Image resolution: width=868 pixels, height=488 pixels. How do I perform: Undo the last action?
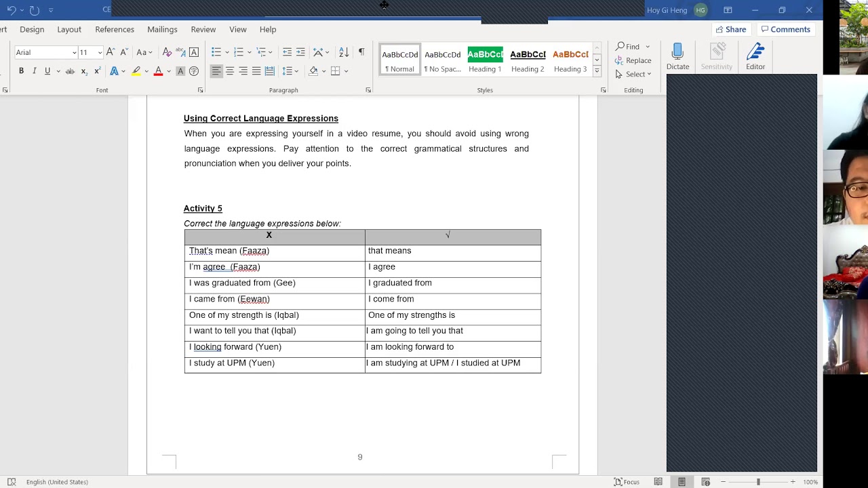click(x=12, y=10)
